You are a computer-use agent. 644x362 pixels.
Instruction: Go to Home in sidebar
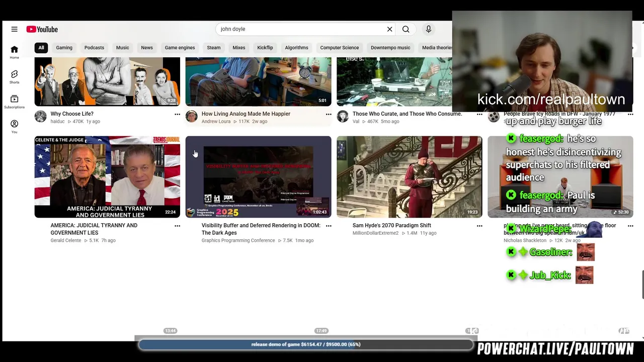pyautogui.click(x=14, y=52)
